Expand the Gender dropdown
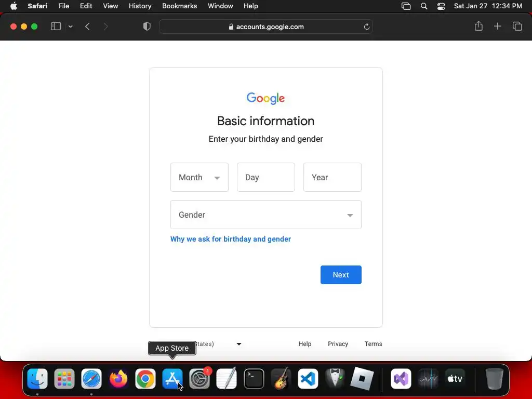 click(266, 215)
